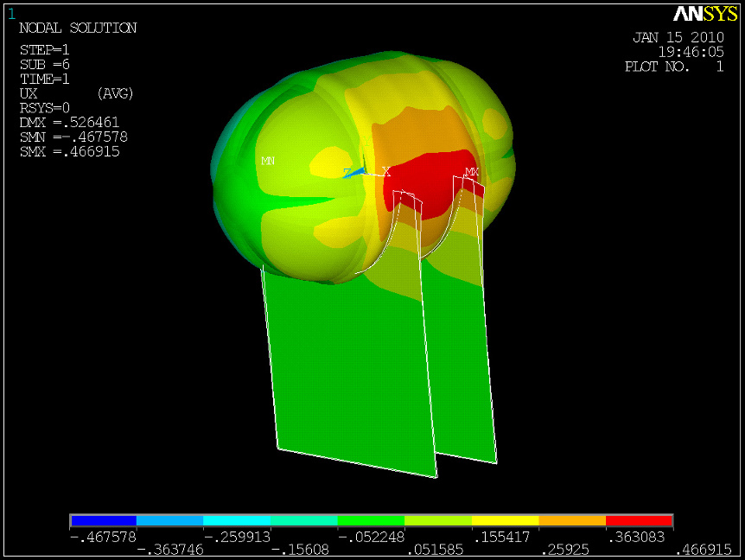The image size is (745, 560).
Task: Click the legend maximum value .466915
Action: 704,550
